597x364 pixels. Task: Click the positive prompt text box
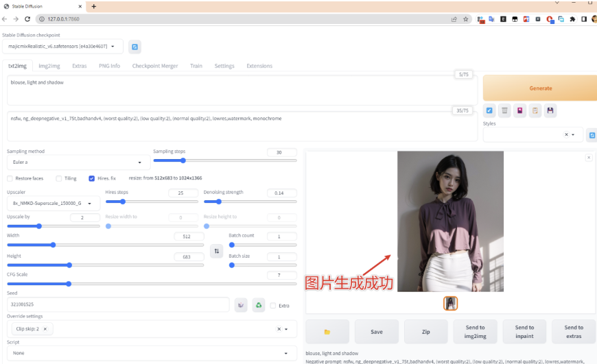[x=242, y=90]
